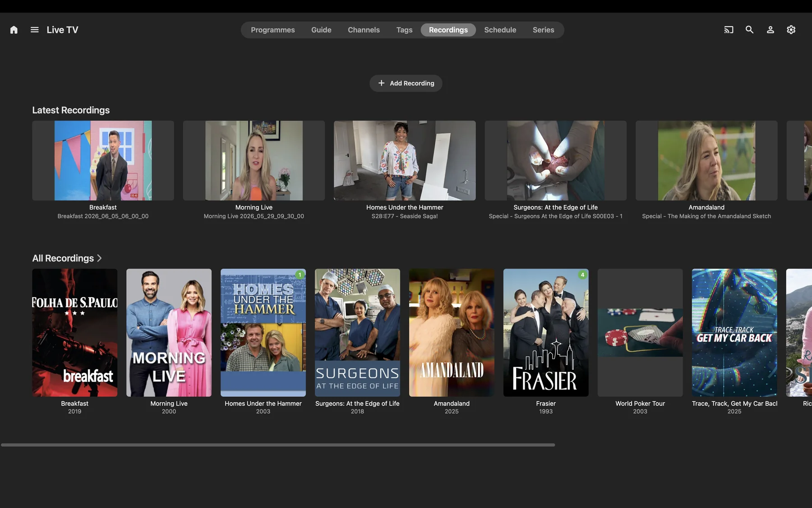Click the year 1993 under Frasier
This screenshot has width=812, height=508.
point(546,411)
